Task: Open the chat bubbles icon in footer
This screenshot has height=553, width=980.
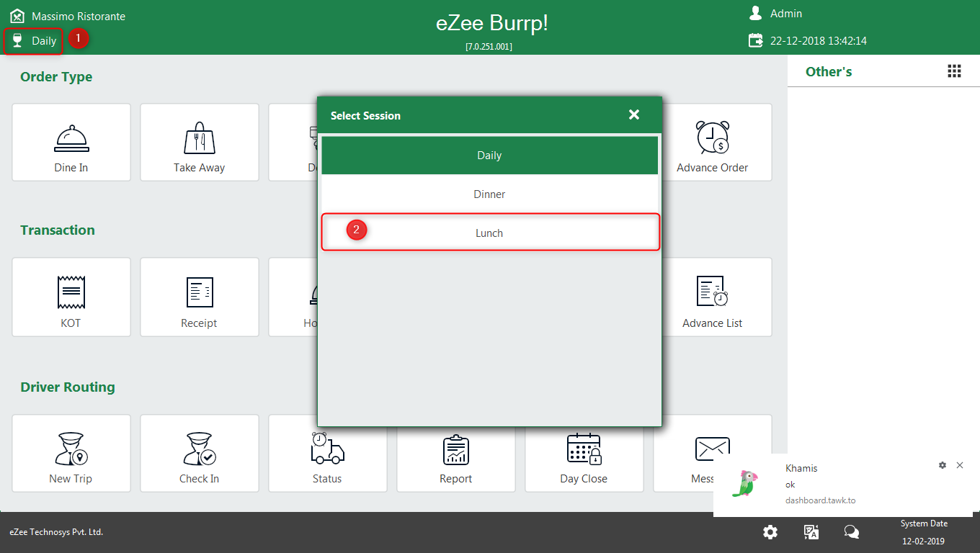Action: tap(852, 532)
